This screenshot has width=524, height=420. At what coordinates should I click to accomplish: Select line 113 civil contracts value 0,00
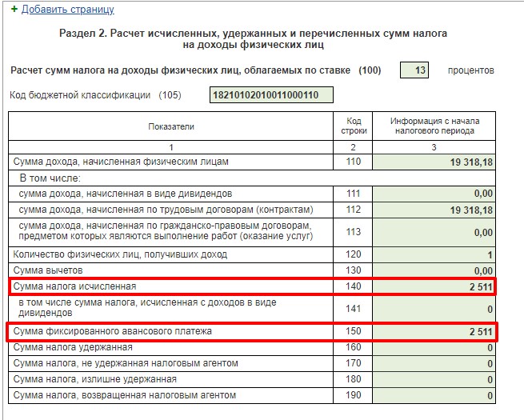coord(434,233)
